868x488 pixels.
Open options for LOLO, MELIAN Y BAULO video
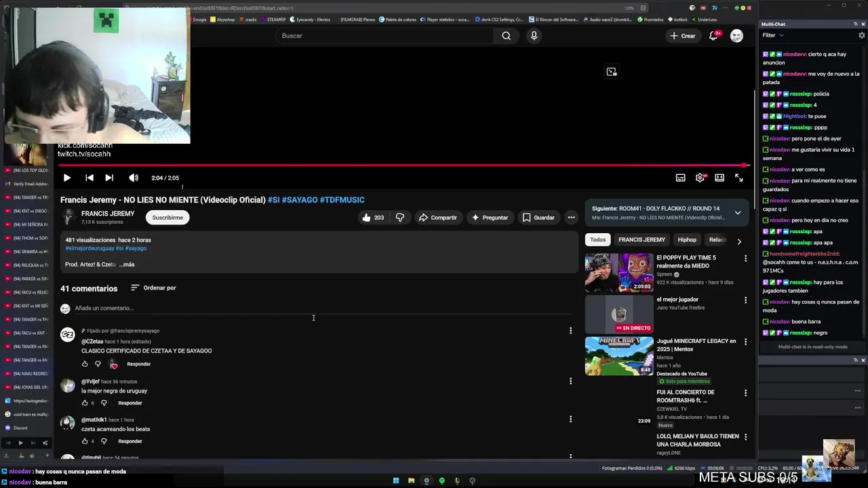(x=745, y=437)
